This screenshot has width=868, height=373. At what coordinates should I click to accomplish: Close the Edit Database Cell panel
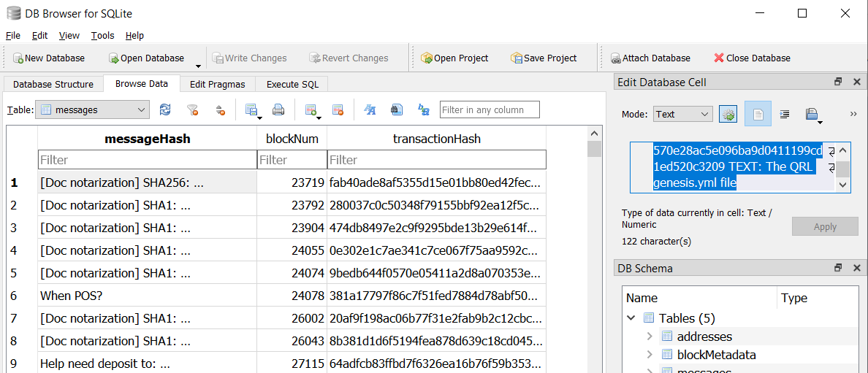point(856,82)
